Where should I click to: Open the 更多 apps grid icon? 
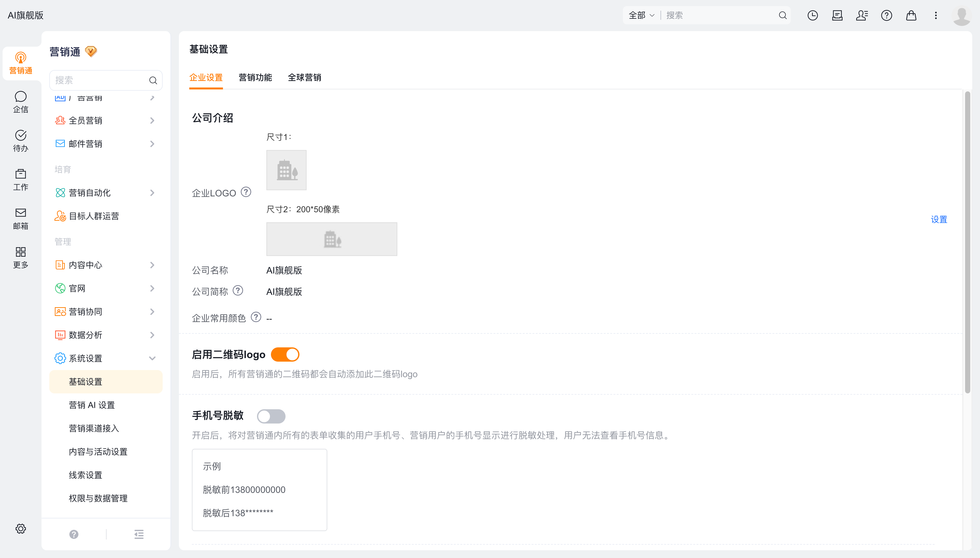(21, 258)
